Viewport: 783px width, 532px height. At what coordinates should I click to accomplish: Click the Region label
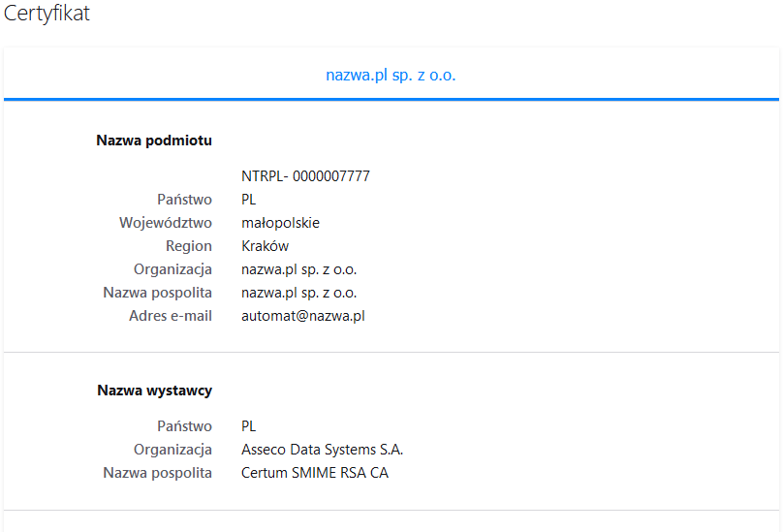189,246
